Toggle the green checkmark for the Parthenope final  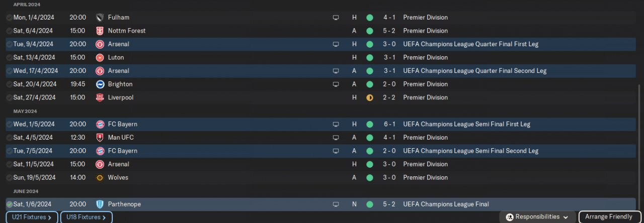pyautogui.click(x=9, y=204)
